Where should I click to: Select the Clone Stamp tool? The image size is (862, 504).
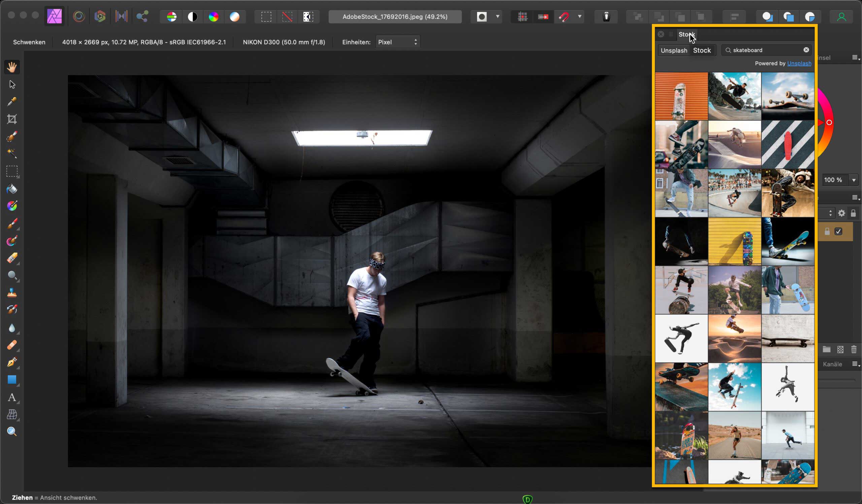click(x=12, y=293)
